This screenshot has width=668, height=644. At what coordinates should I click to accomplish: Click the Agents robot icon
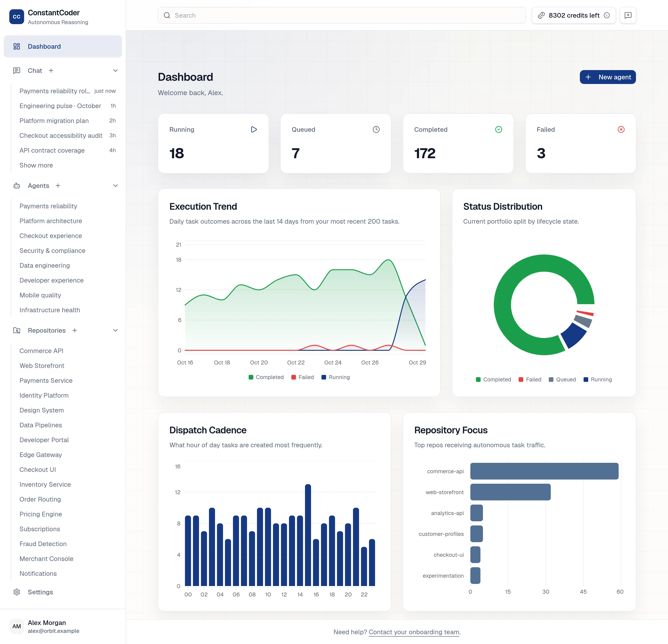[17, 186]
